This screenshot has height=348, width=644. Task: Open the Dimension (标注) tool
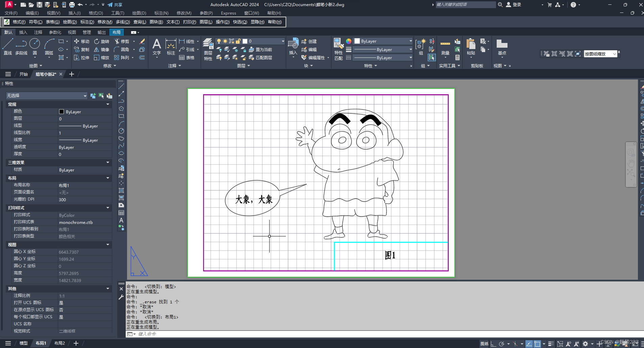(x=171, y=47)
